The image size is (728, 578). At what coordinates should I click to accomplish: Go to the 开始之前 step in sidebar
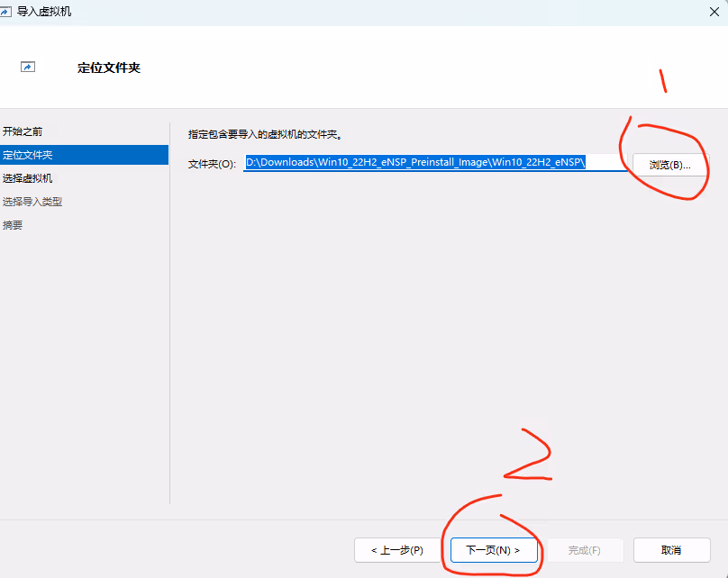coord(23,131)
